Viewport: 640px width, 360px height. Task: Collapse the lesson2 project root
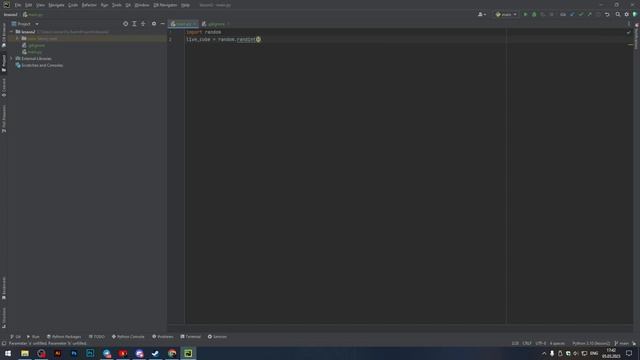click(x=11, y=31)
